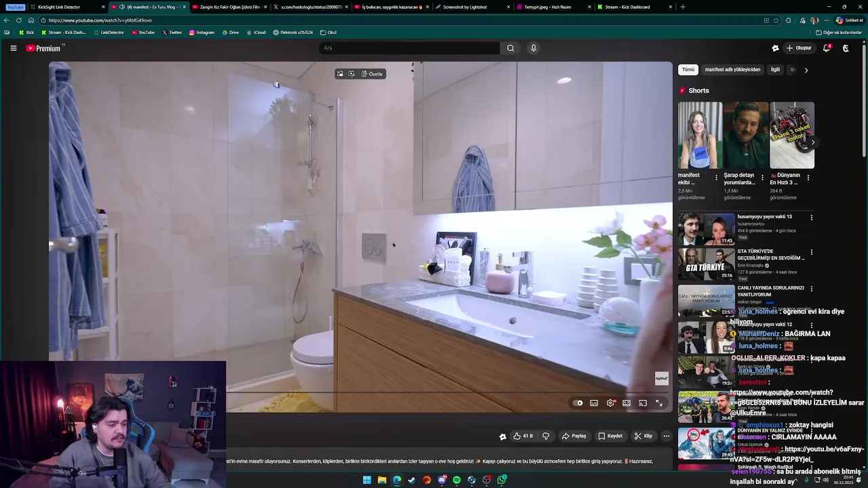Reload the page with the refresh button
The height and width of the screenshot is (488, 868).
[x=18, y=20]
